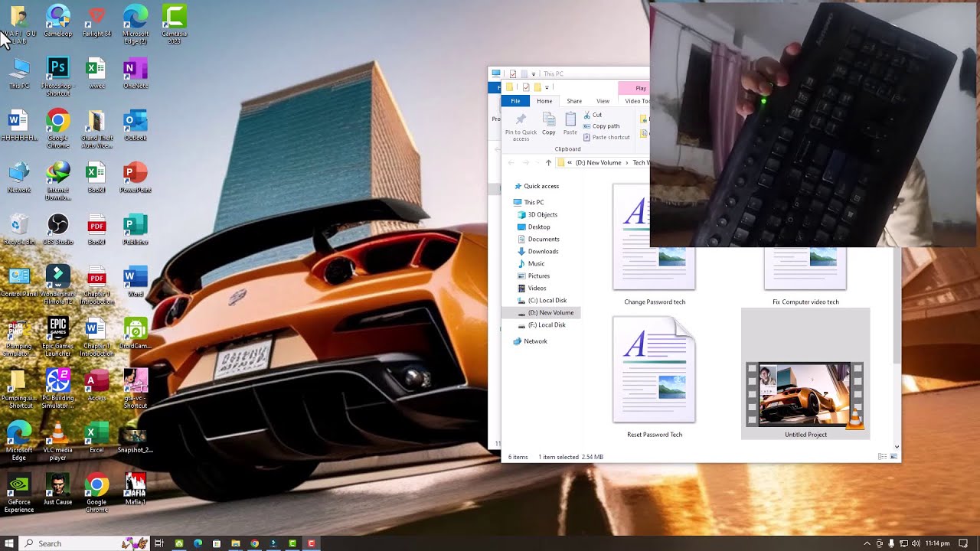Image resolution: width=980 pixels, height=551 pixels.
Task: Click Pin to Quick access in ribbon
Action: coord(521,126)
